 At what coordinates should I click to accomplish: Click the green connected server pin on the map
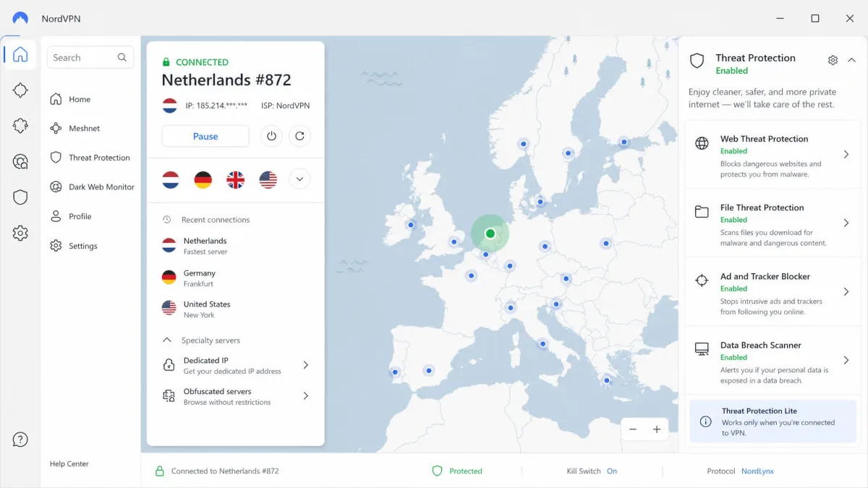coord(490,233)
